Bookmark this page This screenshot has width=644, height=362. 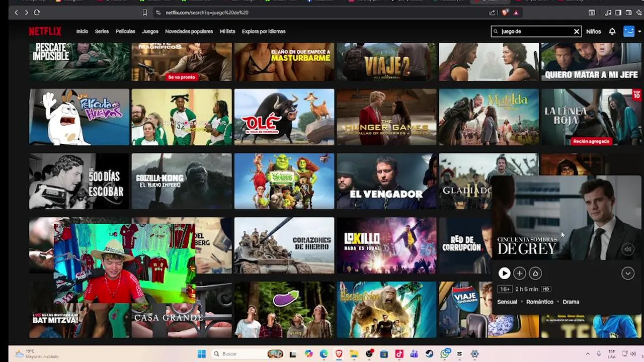pos(145,12)
